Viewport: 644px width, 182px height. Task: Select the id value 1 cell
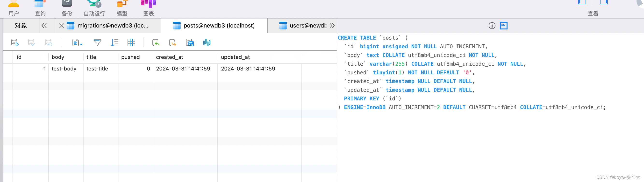pos(30,69)
